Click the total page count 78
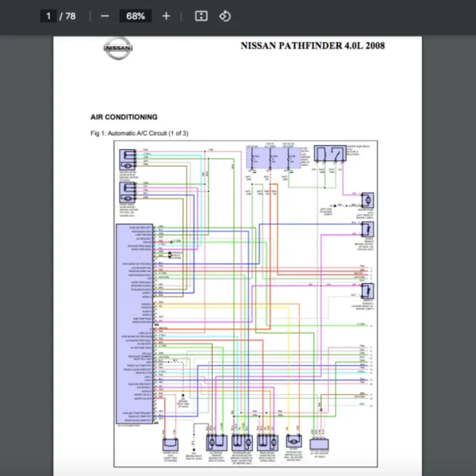 point(71,16)
